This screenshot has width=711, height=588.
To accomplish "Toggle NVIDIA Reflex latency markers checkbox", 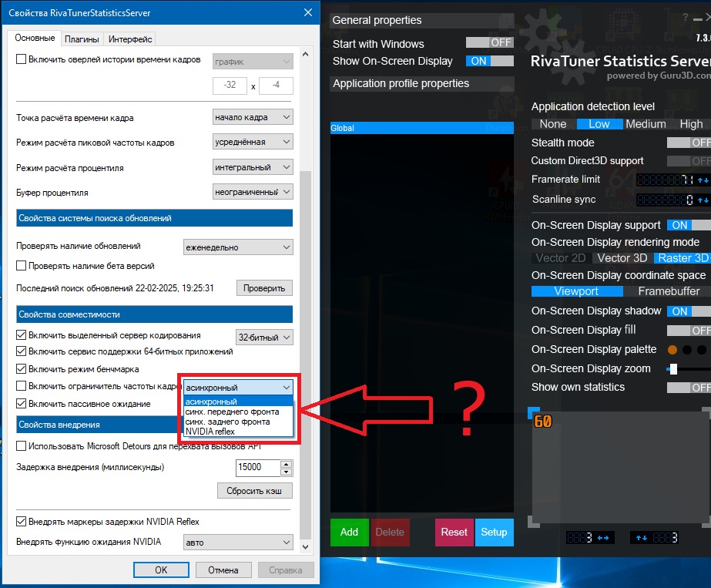I will [x=21, y=521].
